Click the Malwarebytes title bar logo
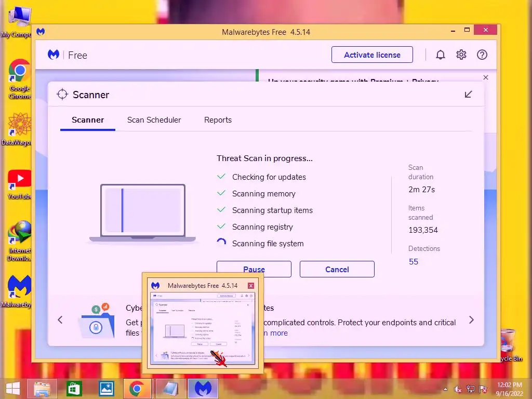 [x=41, y=32]
